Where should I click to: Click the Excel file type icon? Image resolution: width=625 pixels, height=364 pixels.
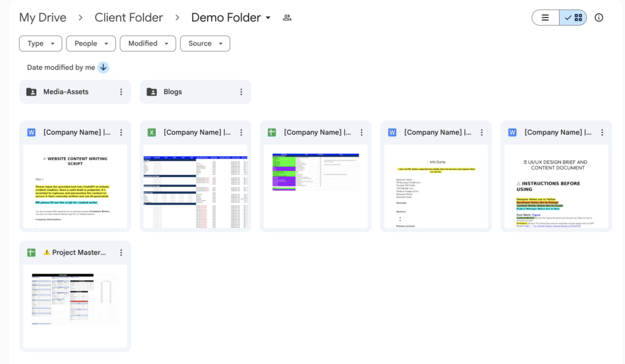click(152, 132)
